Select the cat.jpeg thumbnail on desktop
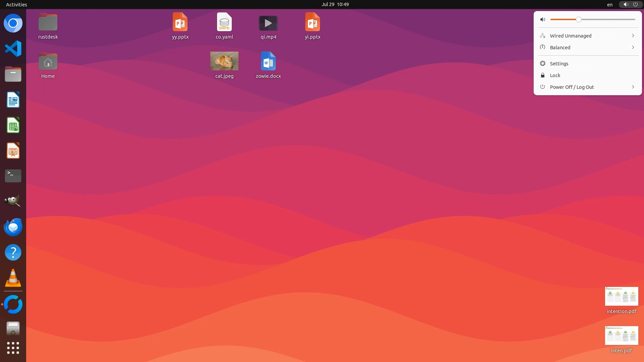Viewport: 644px width, 362px height. (224, 61)
